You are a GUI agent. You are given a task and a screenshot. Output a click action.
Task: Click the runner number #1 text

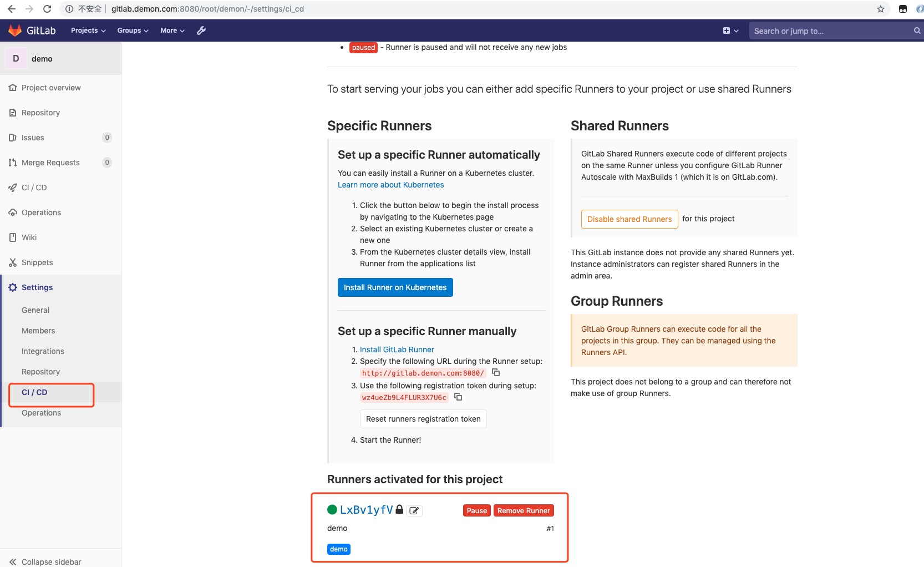[x=550, y=528]
